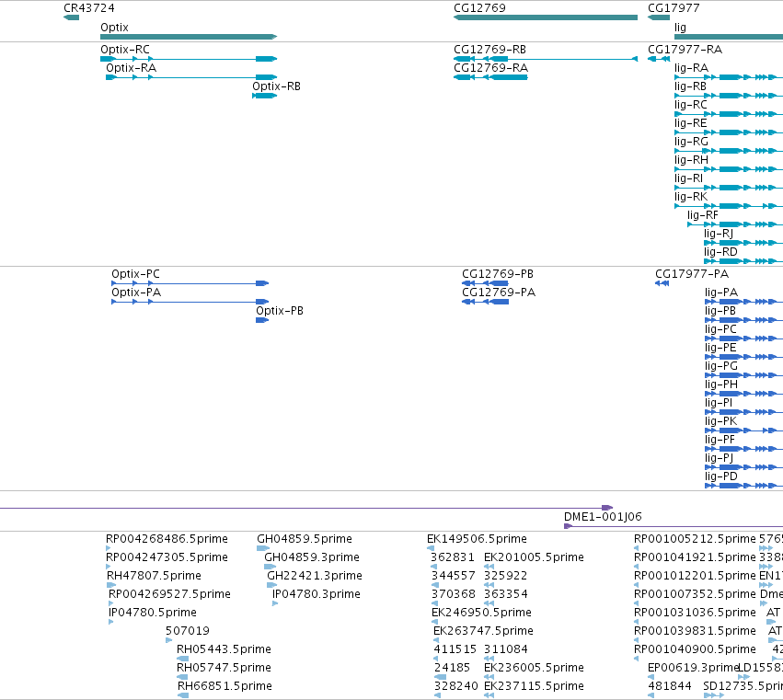The height and width of the screenshot is (700, 783).
Task: Select the CR43724 gene feature
Action: tap(71, 17)
